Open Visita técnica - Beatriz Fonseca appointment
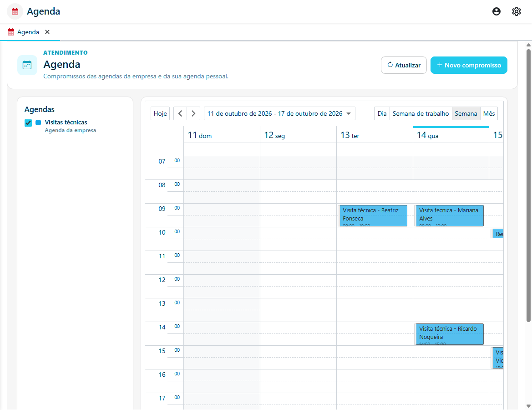This screenshot has height=410, width=532. [x=373, y=215]
